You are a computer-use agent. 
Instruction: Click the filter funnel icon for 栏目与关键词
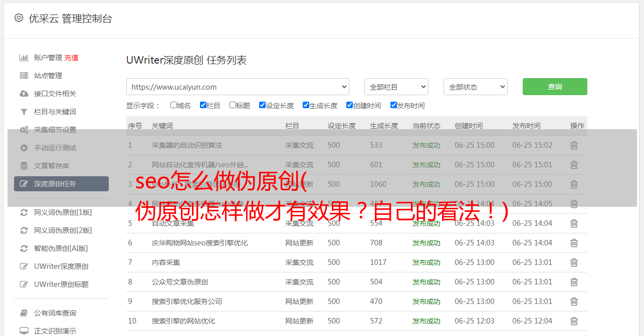pyautogui.click(x=24, y=112)
